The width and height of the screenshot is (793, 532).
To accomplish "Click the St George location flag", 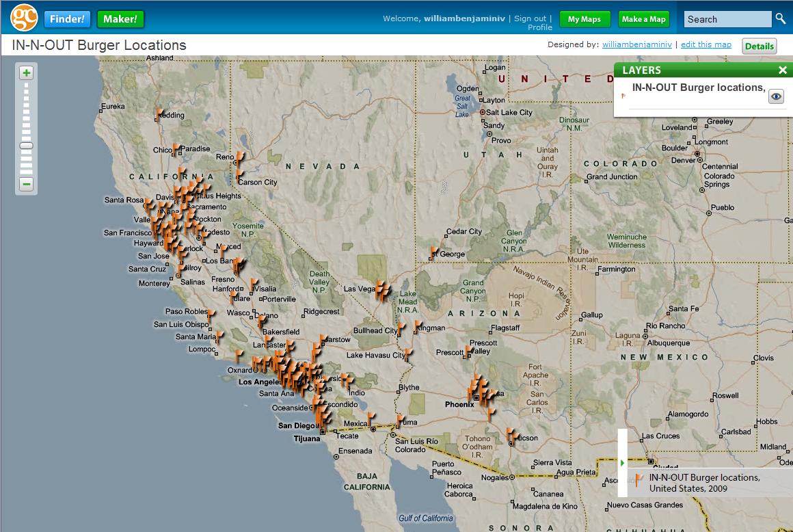I will 433,252.
